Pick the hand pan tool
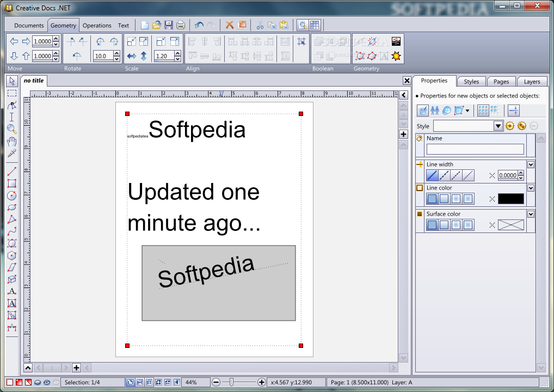This screenshot has width=554, height=392. tap(12, 142)
